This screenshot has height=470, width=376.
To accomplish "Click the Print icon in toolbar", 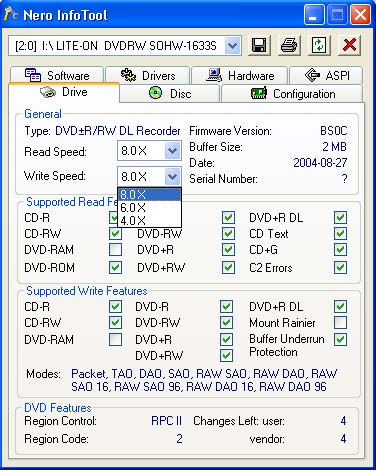I will click(289, 45).
